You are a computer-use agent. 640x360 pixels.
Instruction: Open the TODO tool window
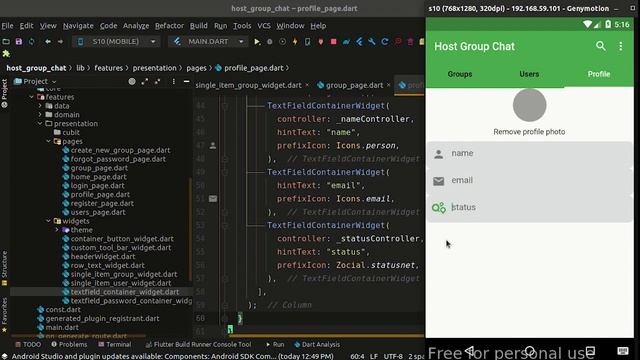tap(28, 344)
